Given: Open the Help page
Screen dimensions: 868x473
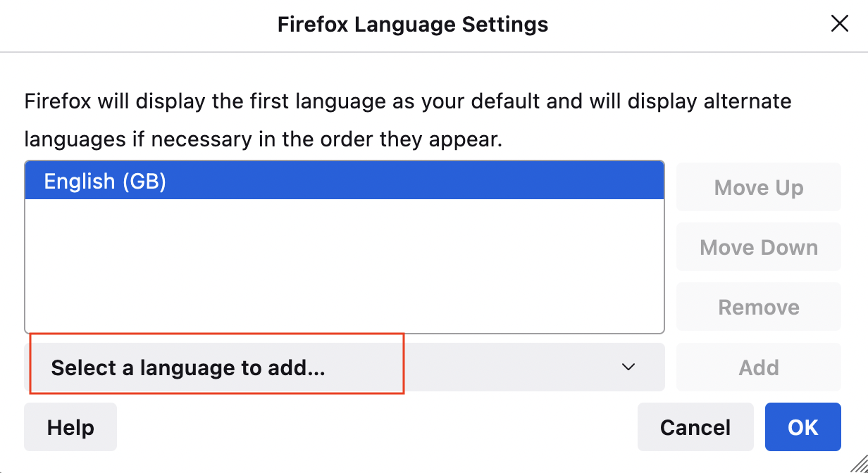Looking at the screenshot, I should pos(70,427).
